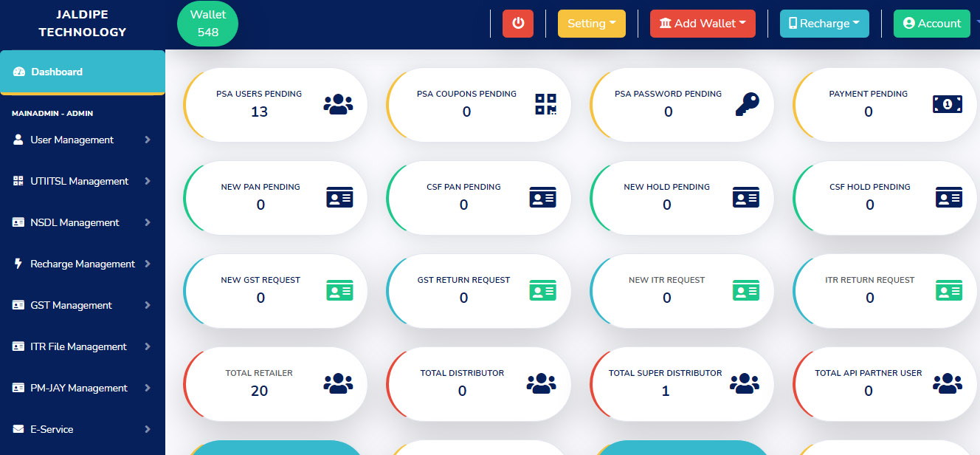Click the PSA COUPONS PENDING label
Image resolution: width=980 pixels, height=455 pixels.
(x=466, y=94)
